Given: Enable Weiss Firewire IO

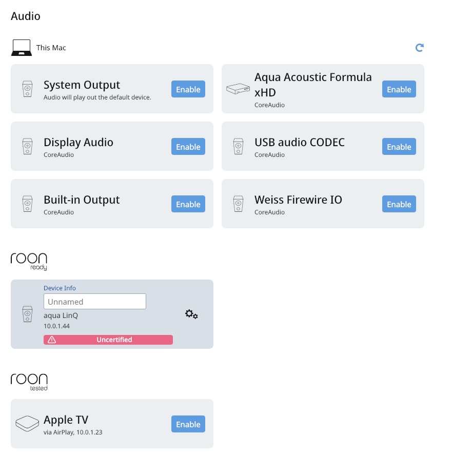Looking at the screenshot, I should [399, 204].
